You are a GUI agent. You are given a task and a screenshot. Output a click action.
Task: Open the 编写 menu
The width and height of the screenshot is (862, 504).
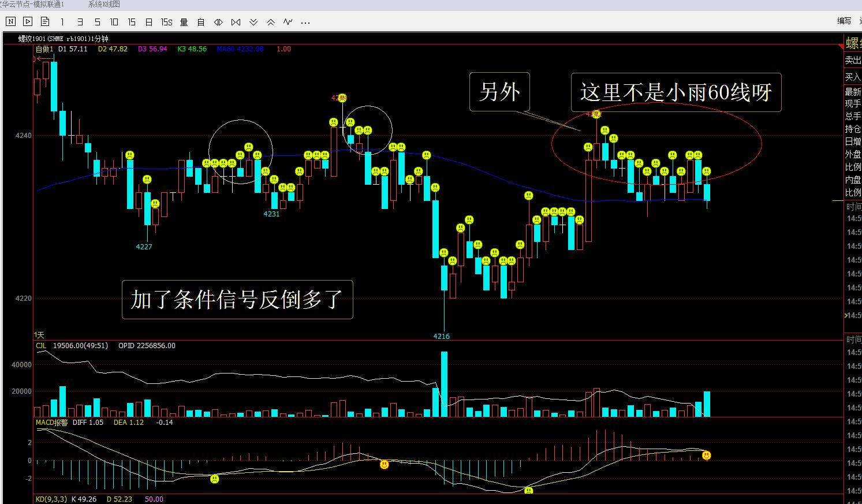click(x=844, y=21)
